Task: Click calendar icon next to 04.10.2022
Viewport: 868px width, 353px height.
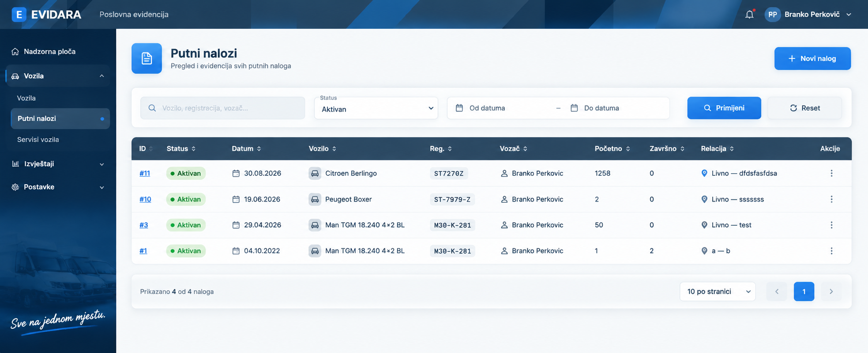Action: (x=236, y=251)
